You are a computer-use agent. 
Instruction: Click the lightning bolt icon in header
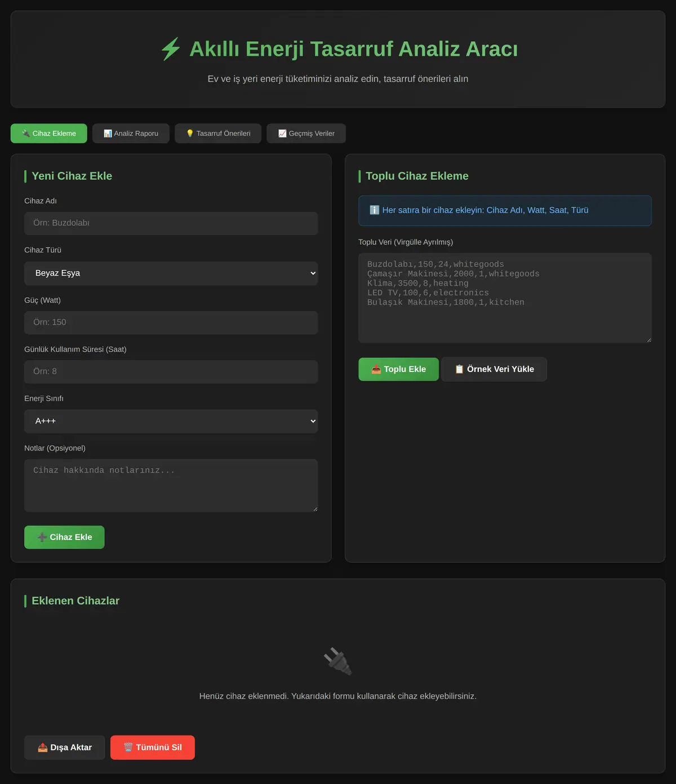(171, 49)
